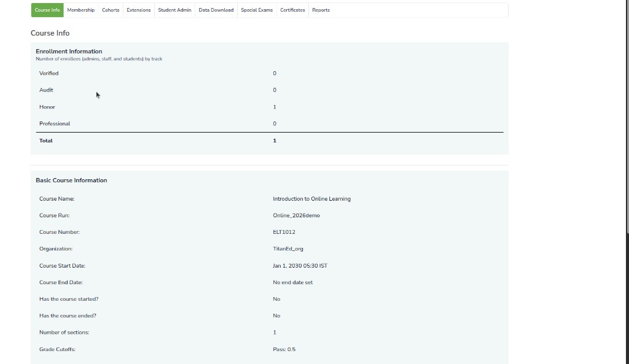Click the 'Course Start Date:' label
629x364 pixels.
(62, 266)
